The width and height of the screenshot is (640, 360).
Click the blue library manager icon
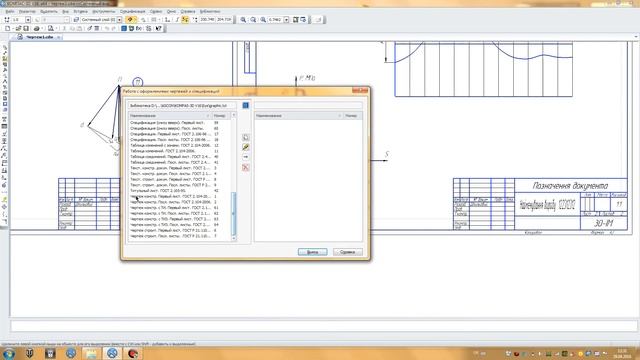(124, 28)
